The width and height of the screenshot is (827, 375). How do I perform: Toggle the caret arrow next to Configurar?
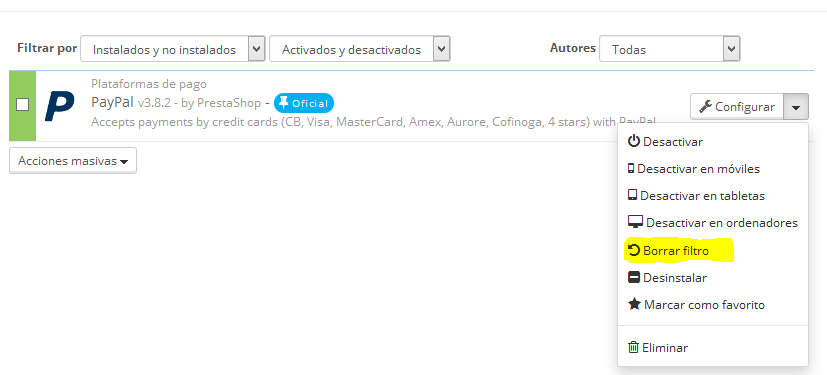796,107
